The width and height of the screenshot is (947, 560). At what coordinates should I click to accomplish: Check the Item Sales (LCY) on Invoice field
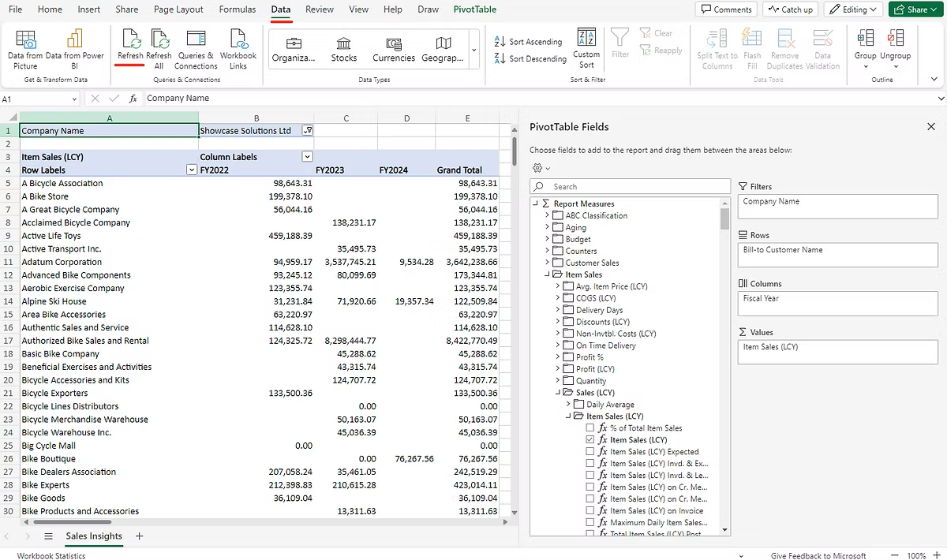(590, 511)
